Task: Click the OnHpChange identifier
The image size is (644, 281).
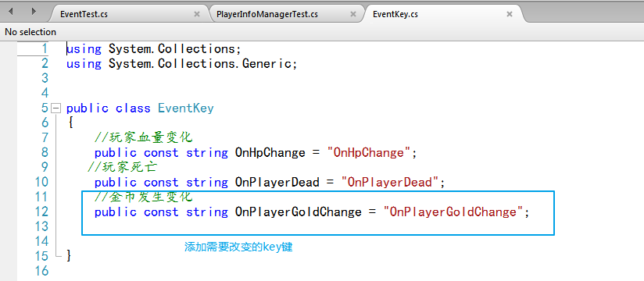Action: click(x=270, y=153)
